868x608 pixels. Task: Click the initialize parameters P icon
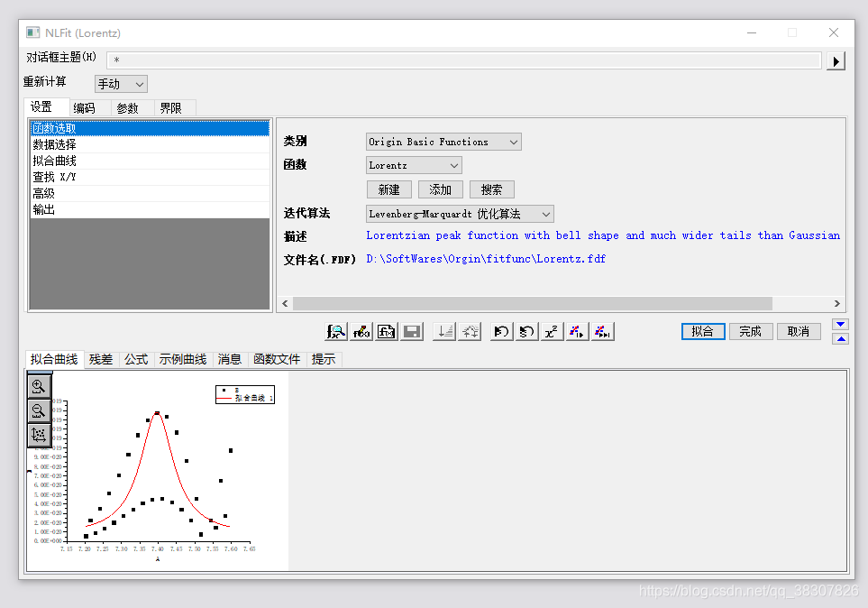click(x=501, y=331)
